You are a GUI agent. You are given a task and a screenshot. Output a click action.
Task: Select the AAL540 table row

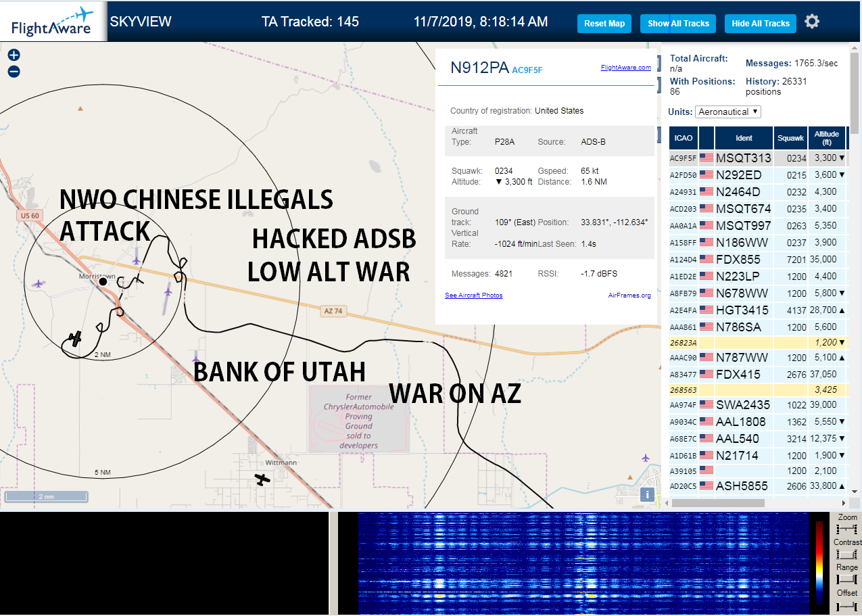click(757, 438)
